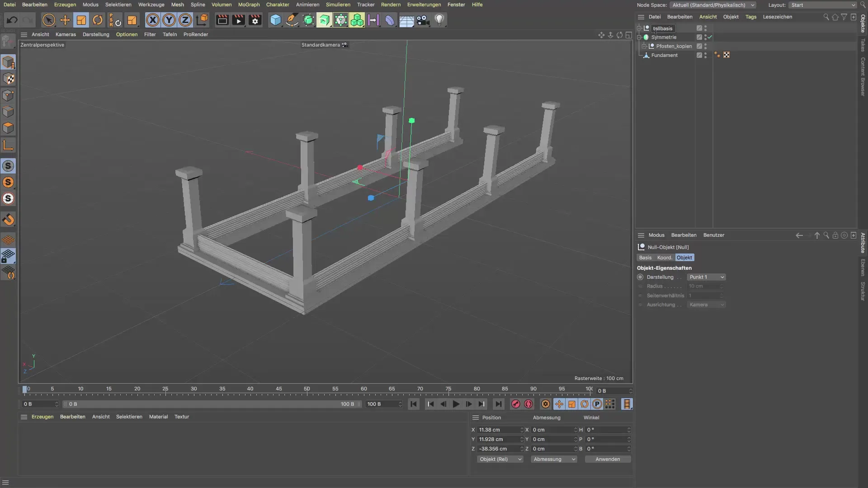Add a Floor/environment object
Screen dimensions: 868x488
[x=406, y=20]
